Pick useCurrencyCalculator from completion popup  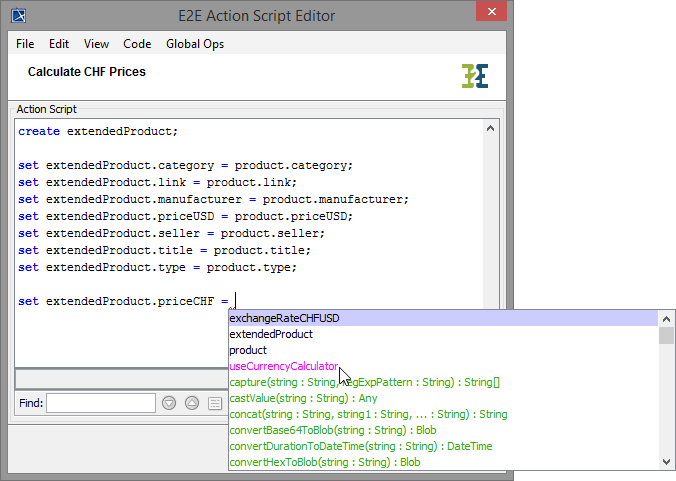point(283,366)
